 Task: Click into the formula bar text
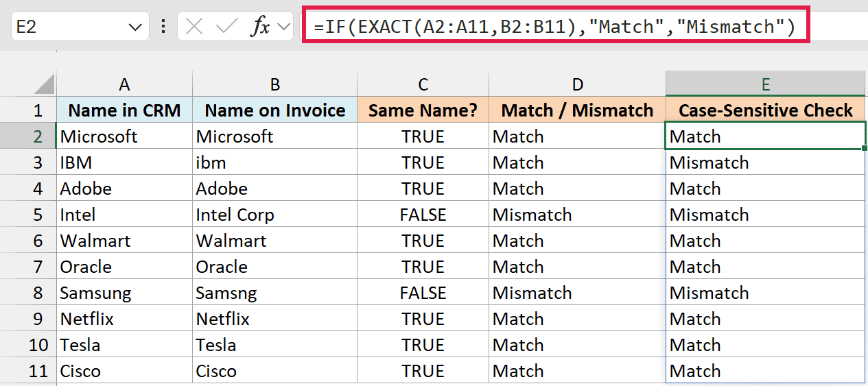556,27
